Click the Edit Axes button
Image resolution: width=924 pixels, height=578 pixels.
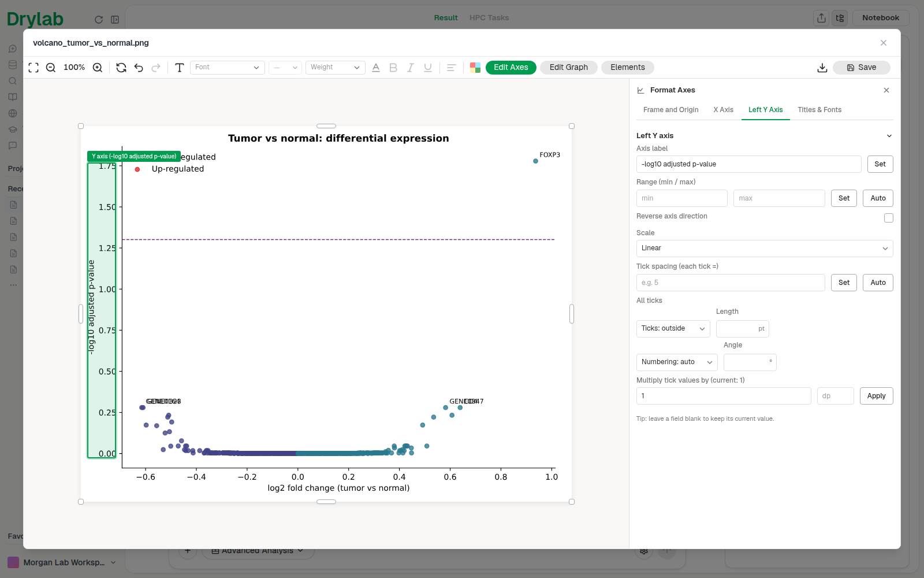[511, 68]
